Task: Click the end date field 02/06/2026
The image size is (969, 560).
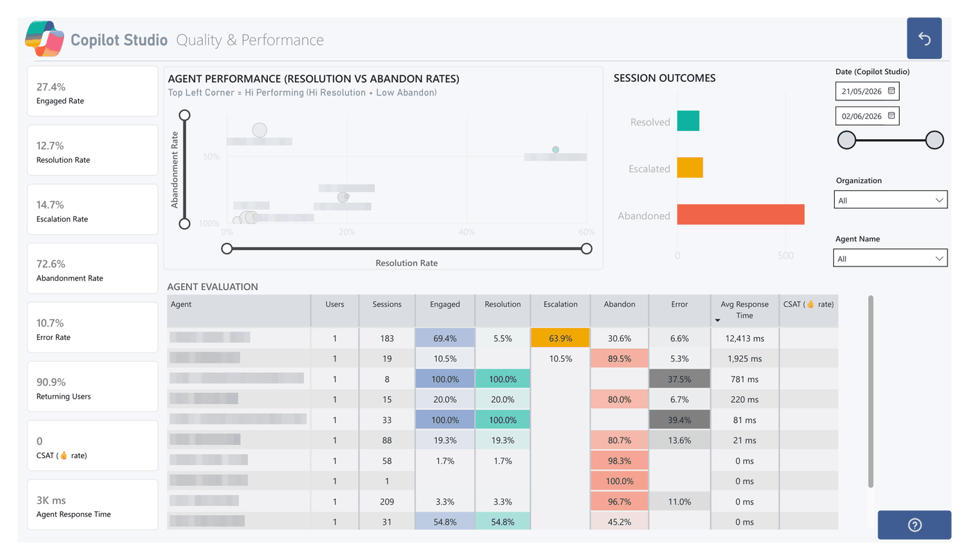Action: pyautogui.click(x=867, y=116)
